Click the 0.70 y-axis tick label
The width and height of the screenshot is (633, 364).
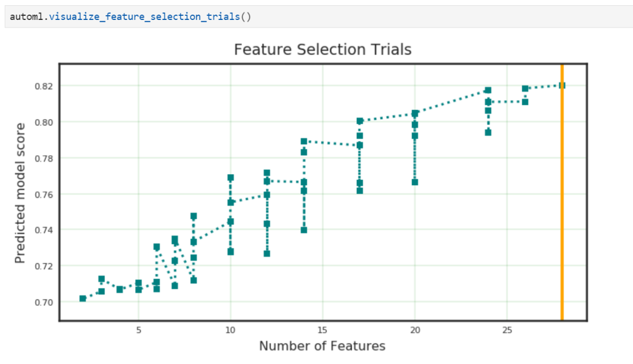pos(45,302)
